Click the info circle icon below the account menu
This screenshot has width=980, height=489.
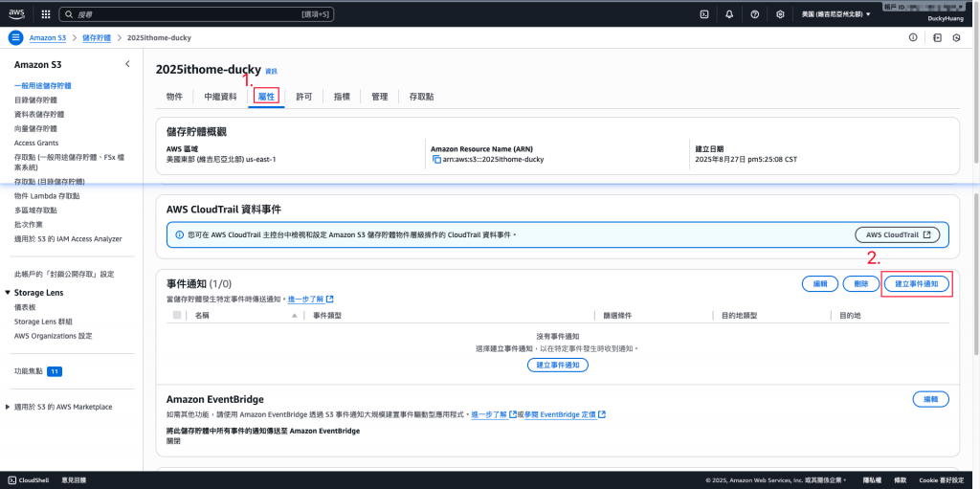tap(913, 37)
